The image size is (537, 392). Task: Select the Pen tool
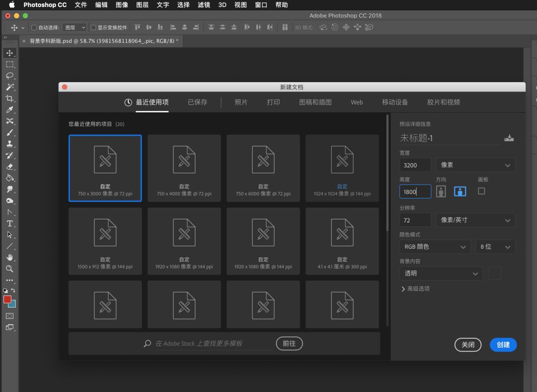coord(9,212)
